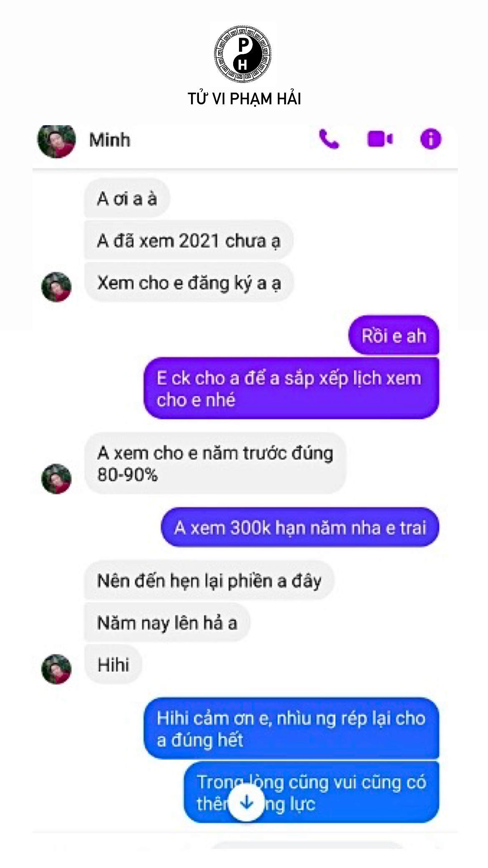488x868 pixels.
Task: Select the 'Nên đến hẹn lại phiền a đây' bubble
Action: (x=209, y=580)
